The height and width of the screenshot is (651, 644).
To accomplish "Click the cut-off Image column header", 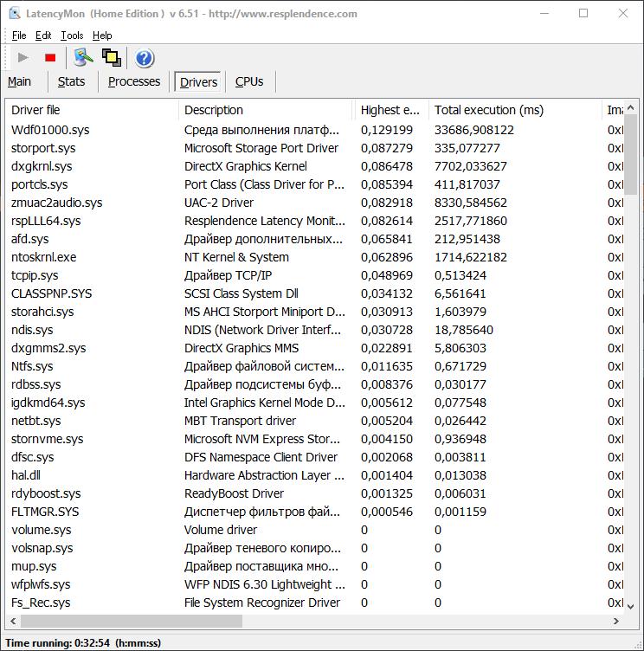I will (x=613, y=110).
